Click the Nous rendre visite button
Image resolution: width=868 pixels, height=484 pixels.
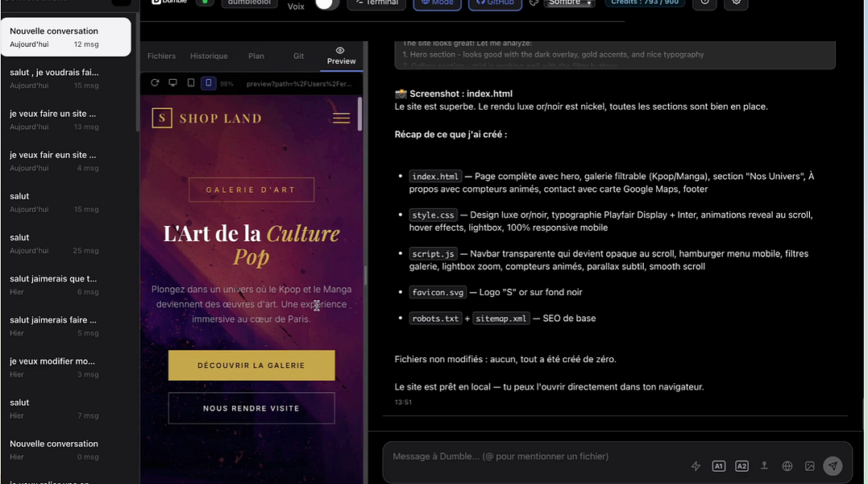(x=251, y=408)
